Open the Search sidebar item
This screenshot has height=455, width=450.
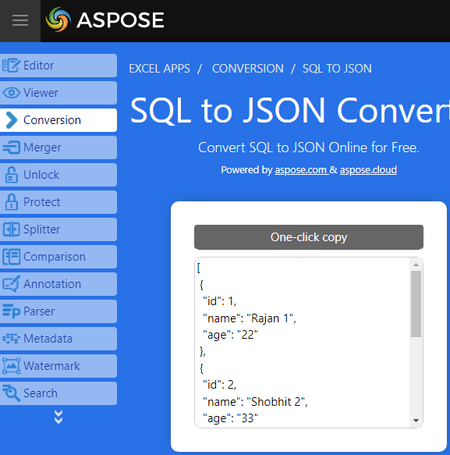[58, 393]
